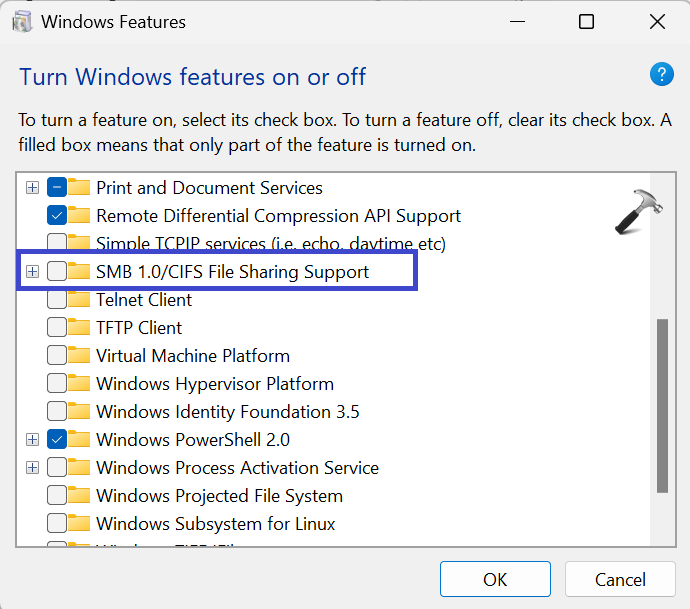
Task: Expand the Windows PowerShell 2.0 node
Action: point(32,440)
